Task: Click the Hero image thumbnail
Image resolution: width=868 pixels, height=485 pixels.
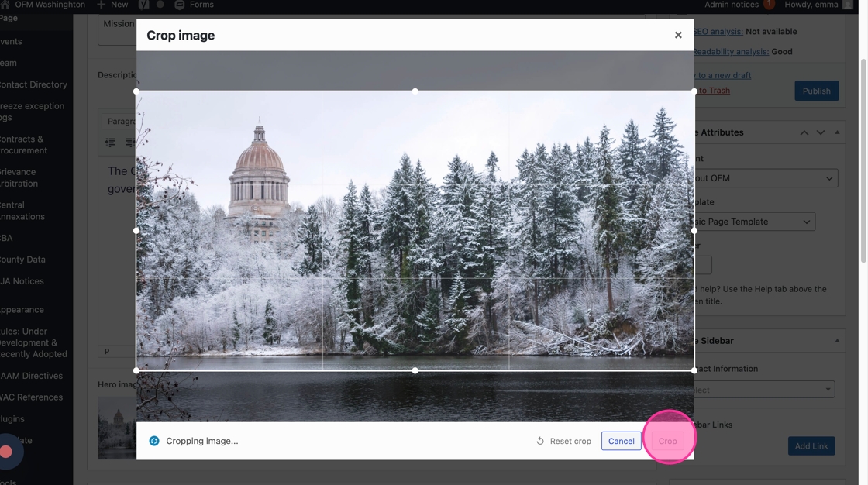Action: (x=117, y=428)
